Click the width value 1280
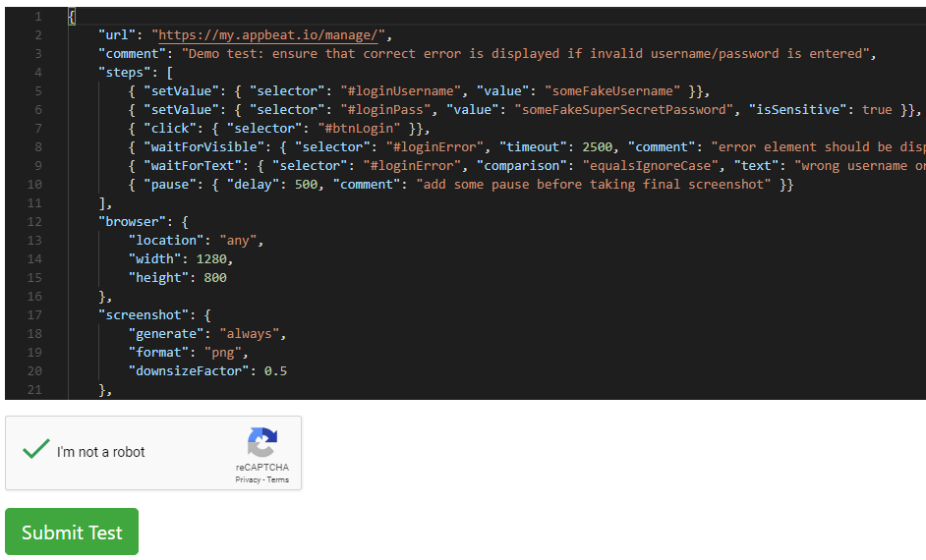This screenshot has height=560, width=926. [x=211, y=259]
